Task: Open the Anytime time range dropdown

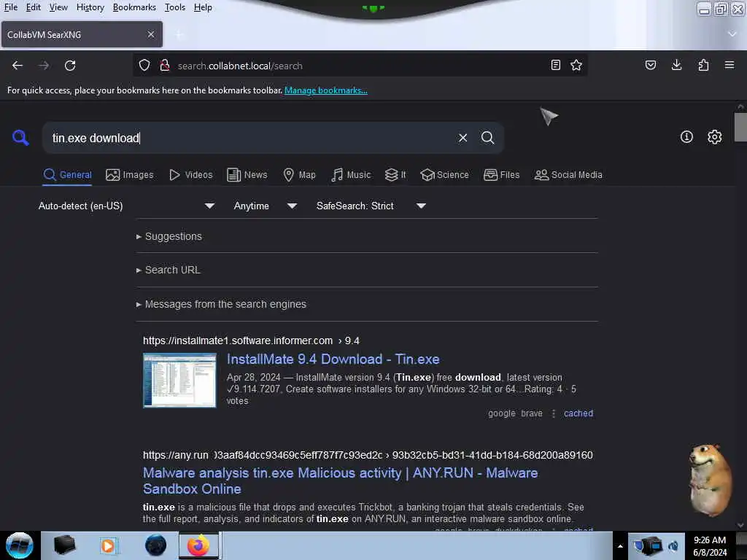Action: tap(266, 206)
